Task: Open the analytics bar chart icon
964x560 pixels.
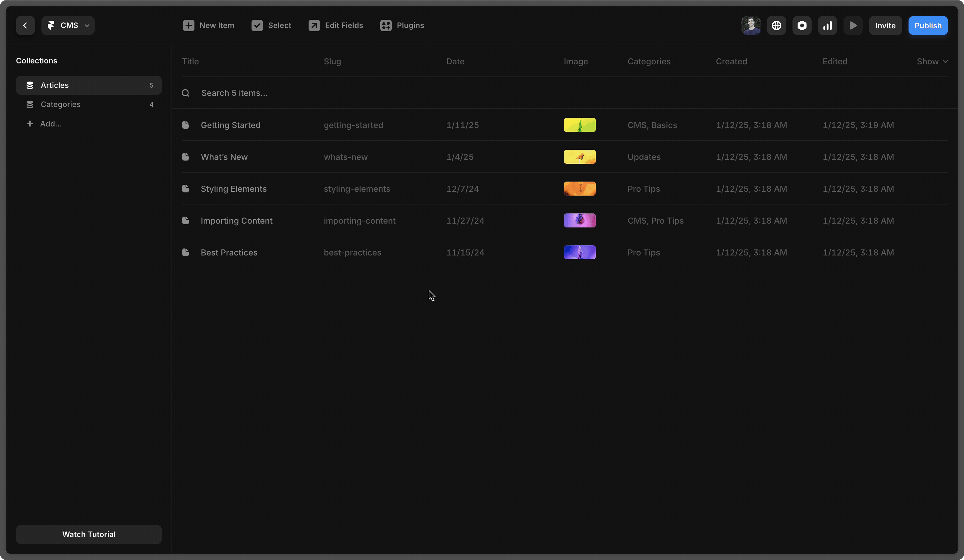Action: click(828, 25)
